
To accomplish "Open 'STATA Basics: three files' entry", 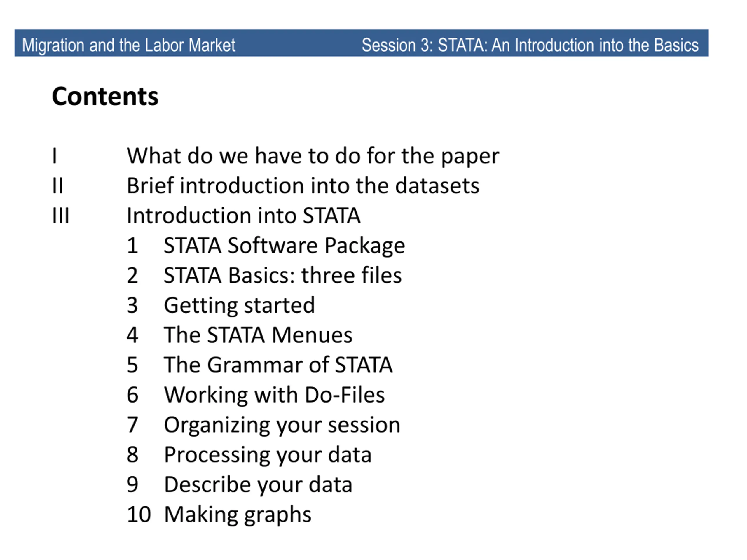I will pyautogui.click(x=283, y=275).
